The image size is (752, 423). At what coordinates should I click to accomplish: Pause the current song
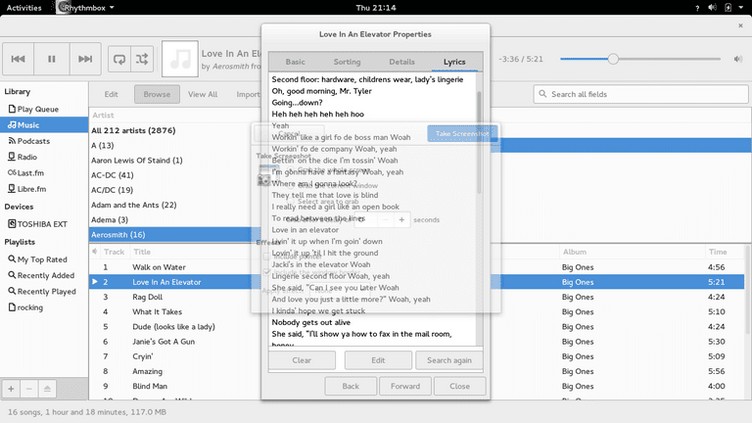pos(52,59)
